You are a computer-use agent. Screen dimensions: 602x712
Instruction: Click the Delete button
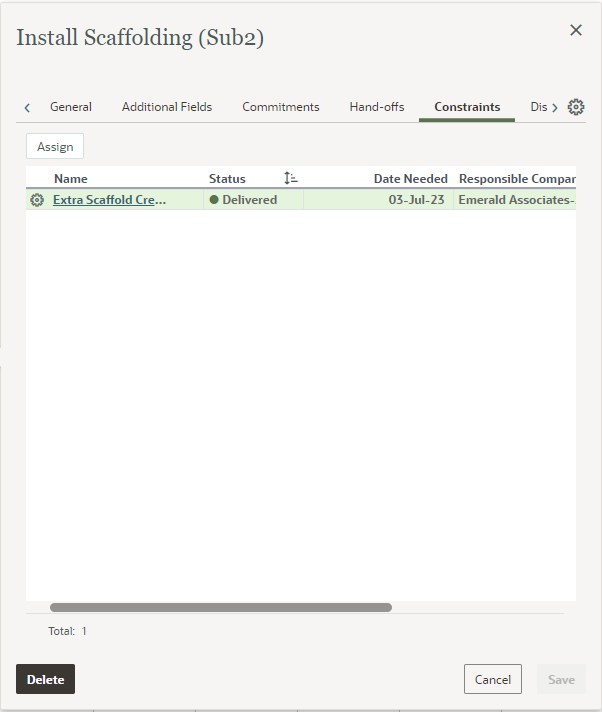click(45, 679)
